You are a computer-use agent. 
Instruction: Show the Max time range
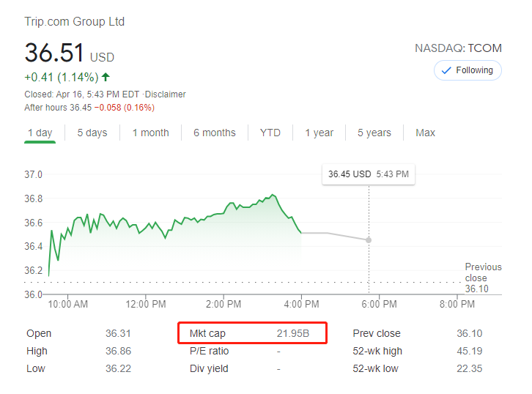(x=425, y=133)
